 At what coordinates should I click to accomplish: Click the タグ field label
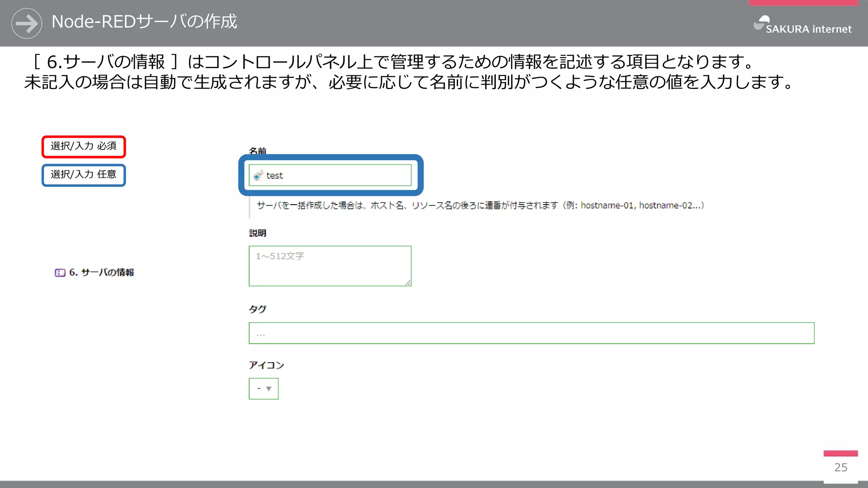(258, 309)
